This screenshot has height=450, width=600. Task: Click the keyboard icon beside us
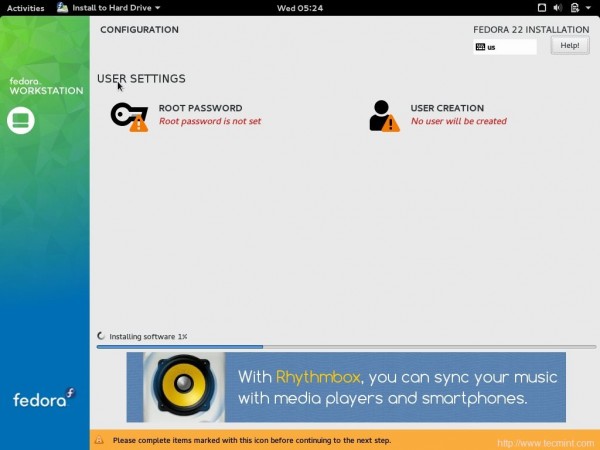tap(480, 47)
